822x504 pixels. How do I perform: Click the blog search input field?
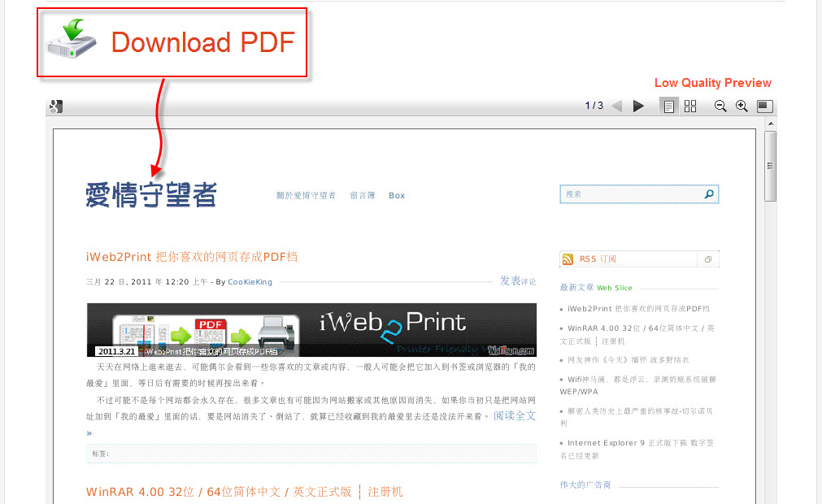pos(630,194)
